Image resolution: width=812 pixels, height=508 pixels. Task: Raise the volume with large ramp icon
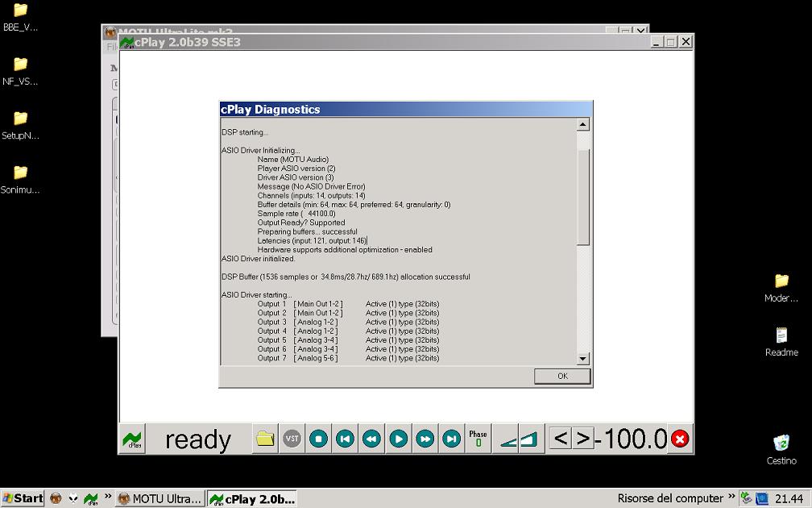pyautogui.click(x=528, y=439)
